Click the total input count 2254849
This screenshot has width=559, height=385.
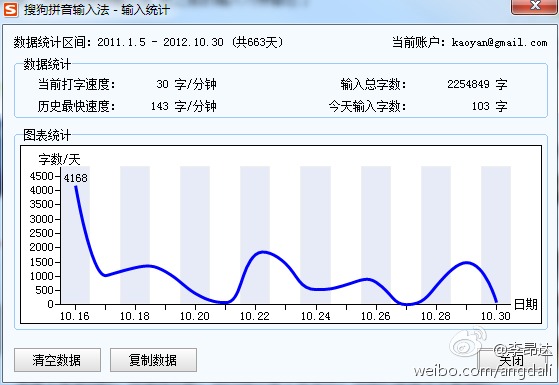pos(468,84)
